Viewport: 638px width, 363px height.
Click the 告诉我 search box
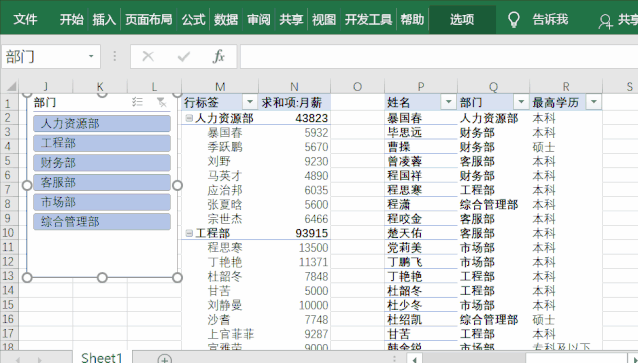[550, 20]
